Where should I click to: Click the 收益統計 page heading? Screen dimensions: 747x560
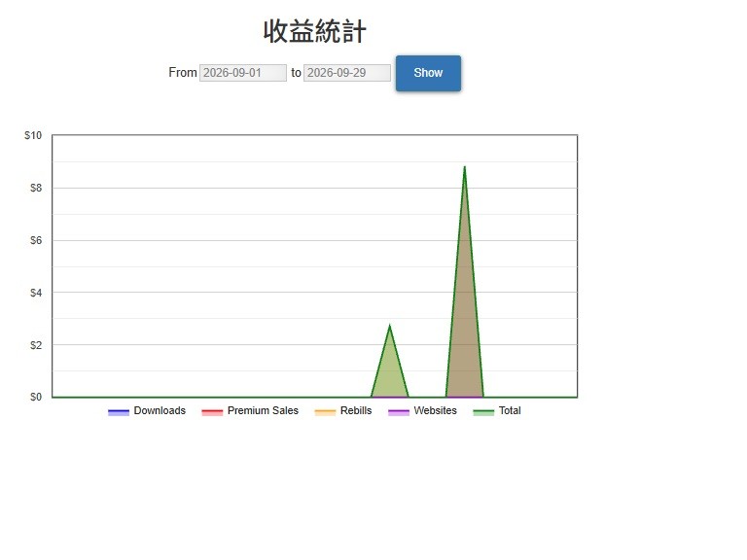tap(315, 31)
